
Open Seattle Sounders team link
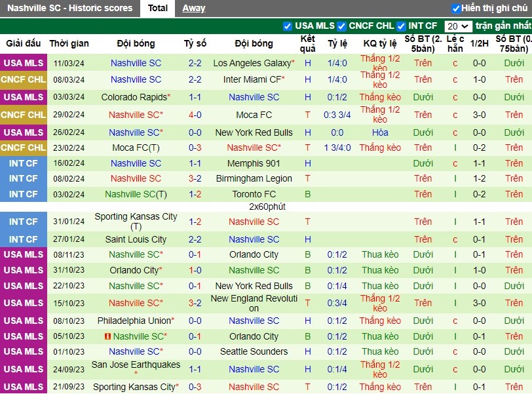pos(254,351)
